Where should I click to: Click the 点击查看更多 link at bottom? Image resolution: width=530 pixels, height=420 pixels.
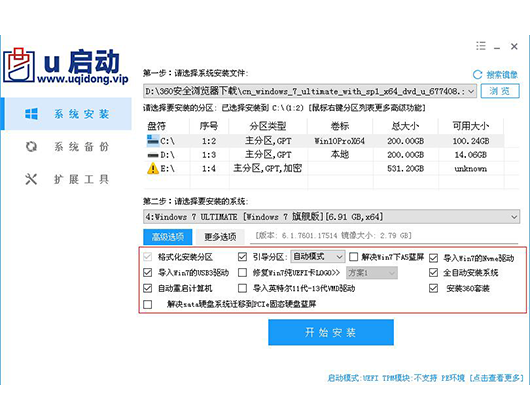pyautogui.click(x=496, y=378)
